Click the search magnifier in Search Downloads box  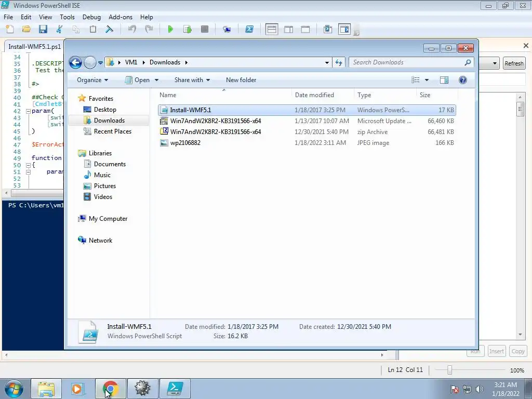click(x=468, y=62)
